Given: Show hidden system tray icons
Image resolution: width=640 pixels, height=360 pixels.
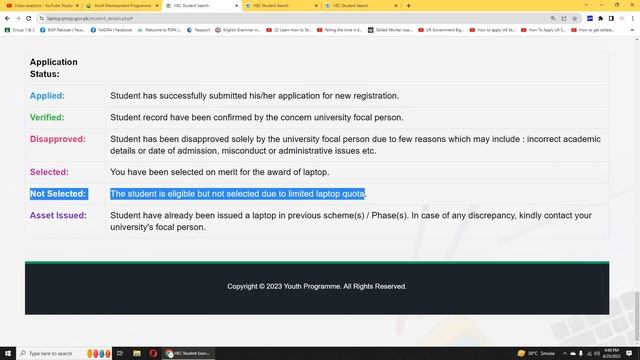Looking at the screenshot, I should pyautogui.click(x=565, y=353).
